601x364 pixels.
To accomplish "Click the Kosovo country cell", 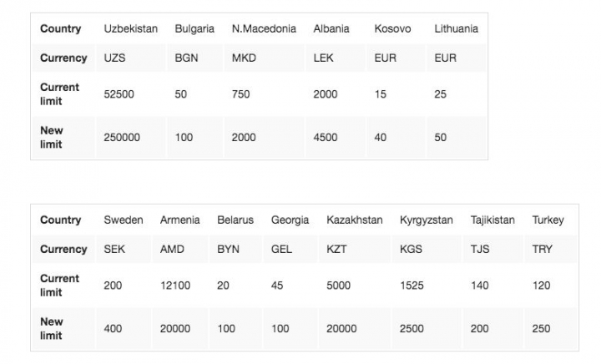I will (x=392, y=28).
